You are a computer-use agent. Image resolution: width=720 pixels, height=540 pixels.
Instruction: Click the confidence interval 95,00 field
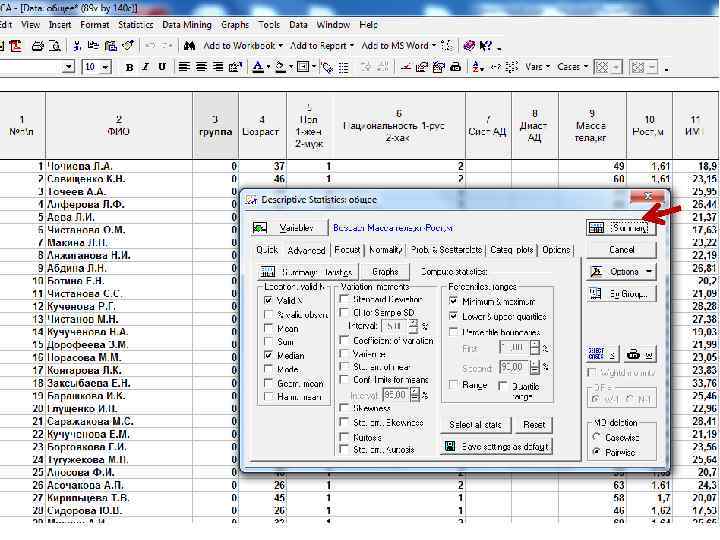[x=395, y=395]
